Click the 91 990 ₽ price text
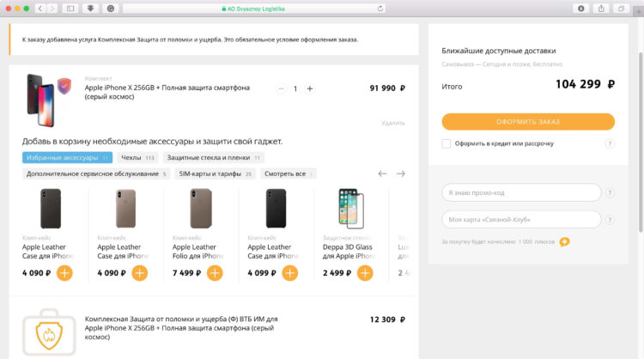Viewport: 644px width, 359px height. click(x=387, y=88)
